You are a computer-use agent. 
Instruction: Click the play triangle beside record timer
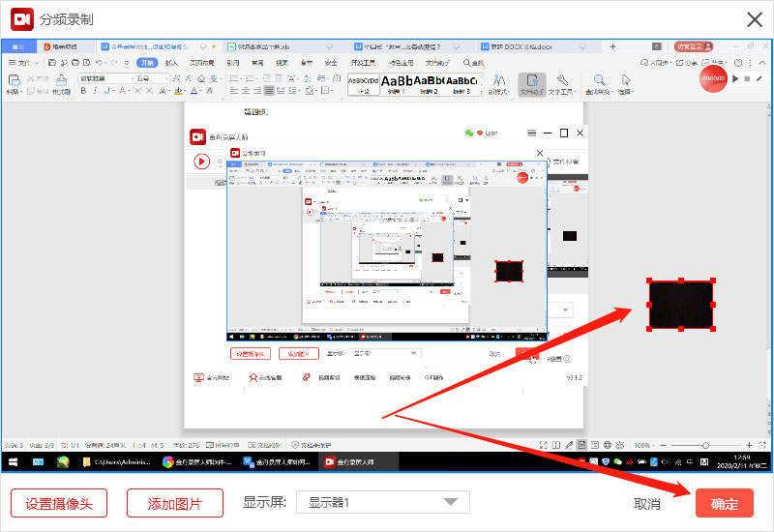click(x=735, y=79)
